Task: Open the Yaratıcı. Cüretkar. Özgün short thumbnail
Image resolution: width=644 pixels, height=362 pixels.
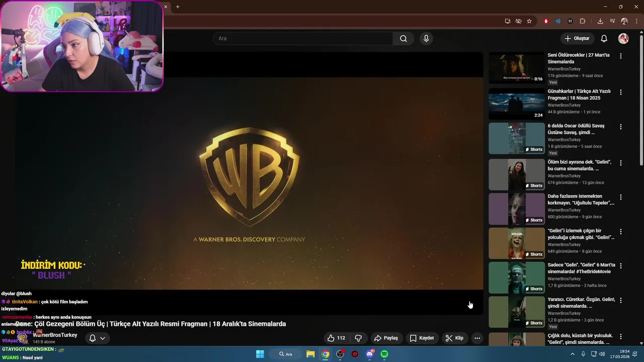Action: click(x=517, y=312)
